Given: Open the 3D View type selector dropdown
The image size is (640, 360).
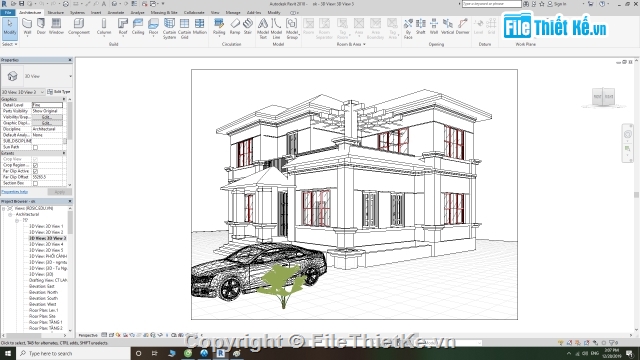Looking at the screenshot, I should (x=70, y=76).
